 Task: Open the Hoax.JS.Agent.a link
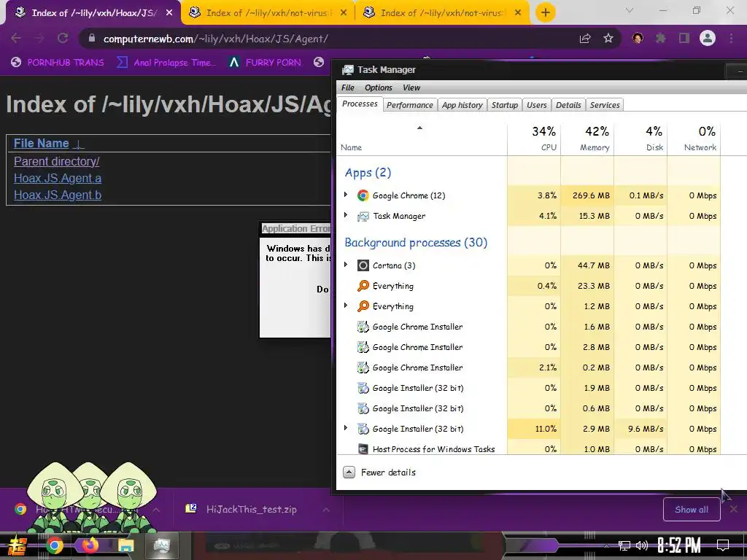(x=58, y=178)
